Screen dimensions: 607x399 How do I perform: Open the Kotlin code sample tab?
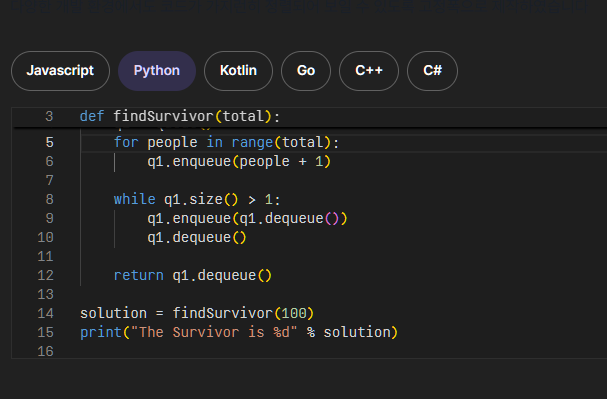[x=238, y=71]
